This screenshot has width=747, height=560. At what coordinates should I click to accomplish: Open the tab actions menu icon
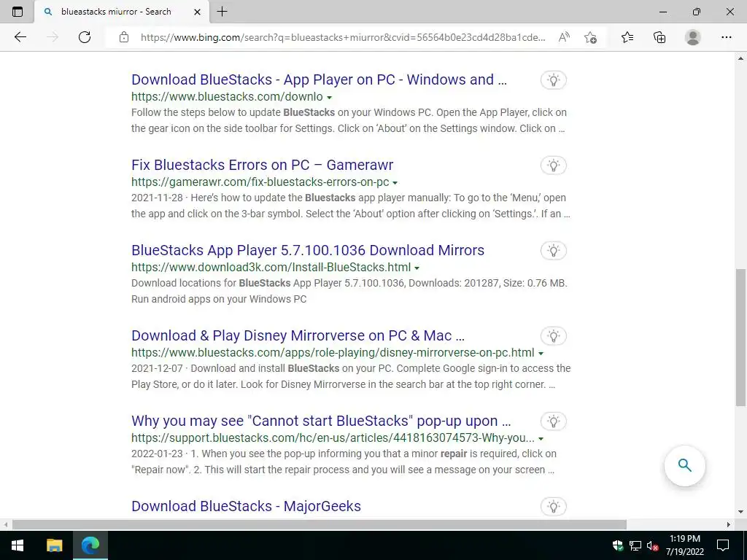pyautogui.click(x=18, y=12)
